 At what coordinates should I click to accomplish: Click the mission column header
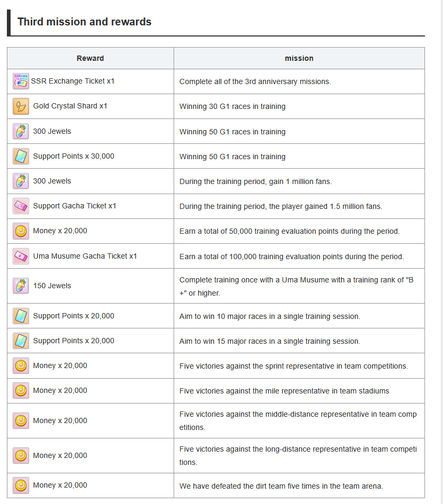click(x=299, y=58)
